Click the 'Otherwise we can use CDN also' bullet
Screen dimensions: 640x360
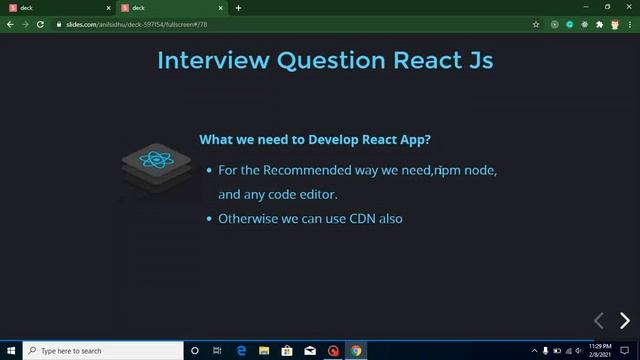[x=310, y=219]
